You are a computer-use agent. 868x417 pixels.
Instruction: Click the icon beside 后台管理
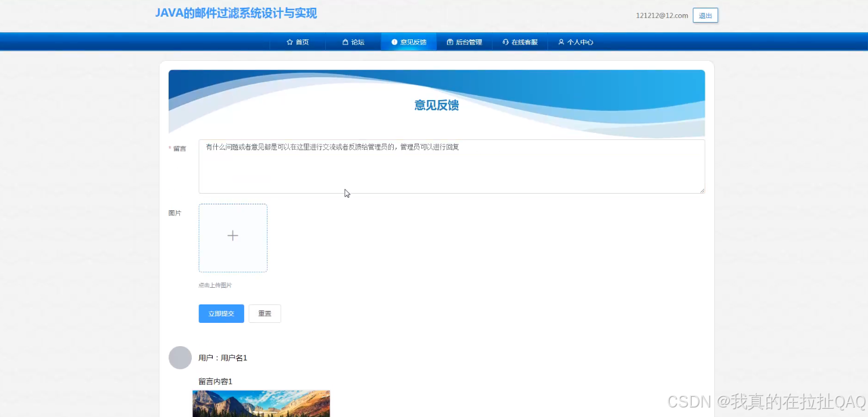coord(450,42)
